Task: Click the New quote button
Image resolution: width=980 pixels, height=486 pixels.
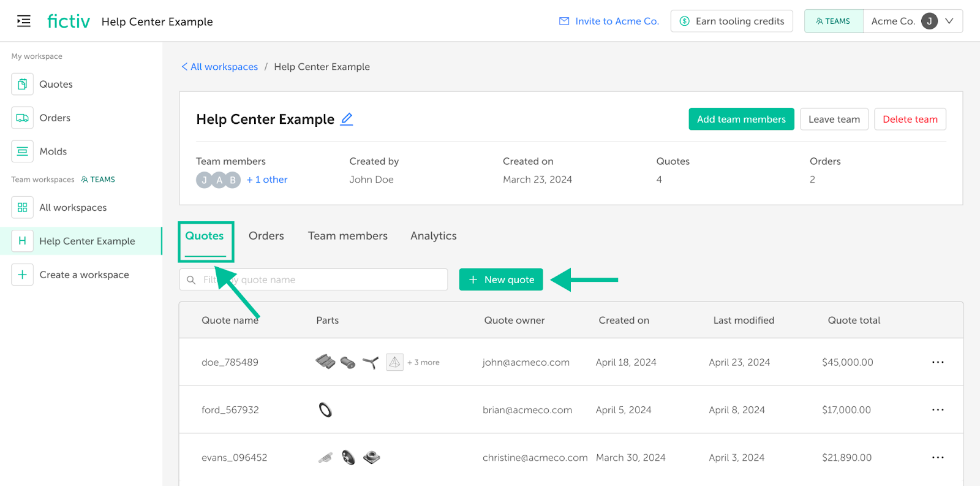Action: [x=501, y=279]
